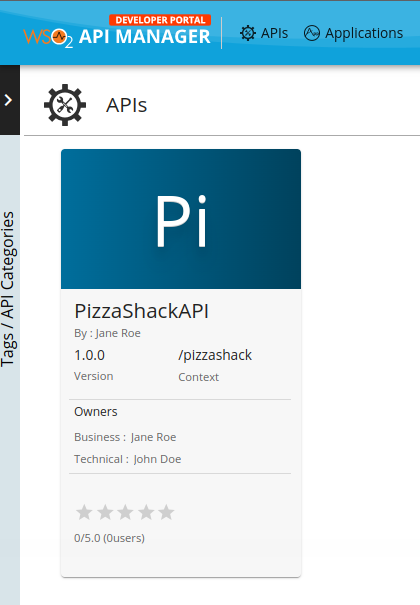Click the 1.0.0 version value
Screen dimensions: 420x605
(x=89, y=355)
